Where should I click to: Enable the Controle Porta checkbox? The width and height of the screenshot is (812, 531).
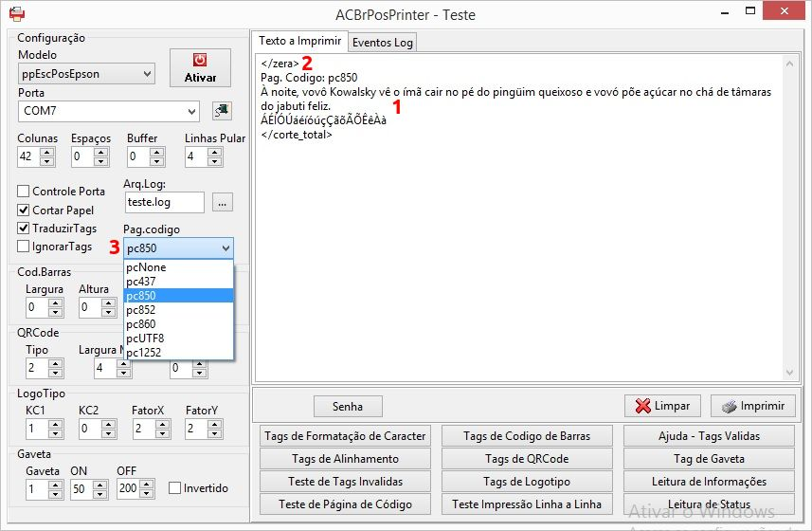tap(23, 192)
